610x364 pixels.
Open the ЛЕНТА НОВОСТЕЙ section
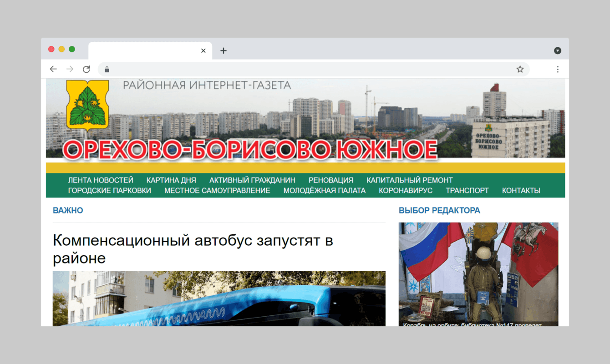100,180
